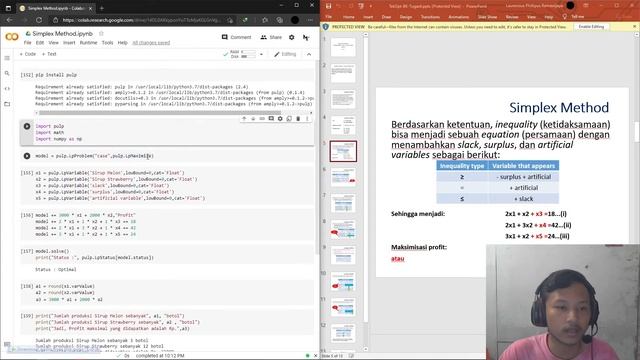
Task: Switch to PowerPoint Slide Show tab
Action: (x=487, y=17)
